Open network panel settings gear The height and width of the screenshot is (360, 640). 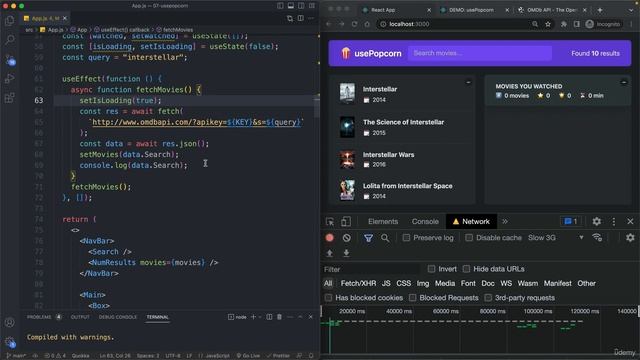click(x=630, y=238)
